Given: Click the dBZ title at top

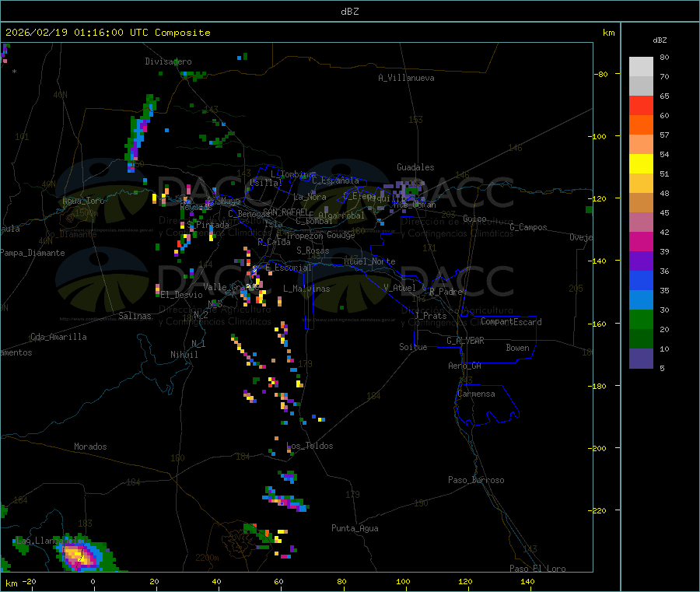Looking at the screenshot, I should 349,12.
